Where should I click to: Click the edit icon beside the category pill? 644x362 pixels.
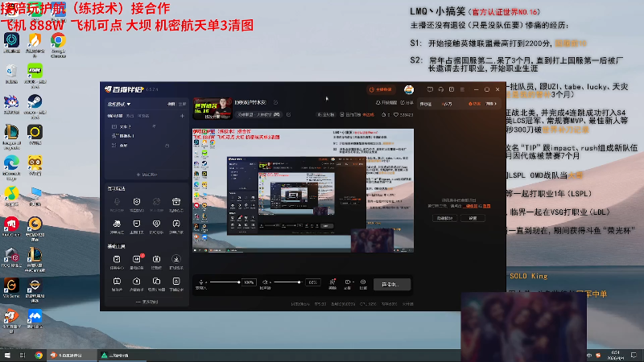tap(289, 114)
